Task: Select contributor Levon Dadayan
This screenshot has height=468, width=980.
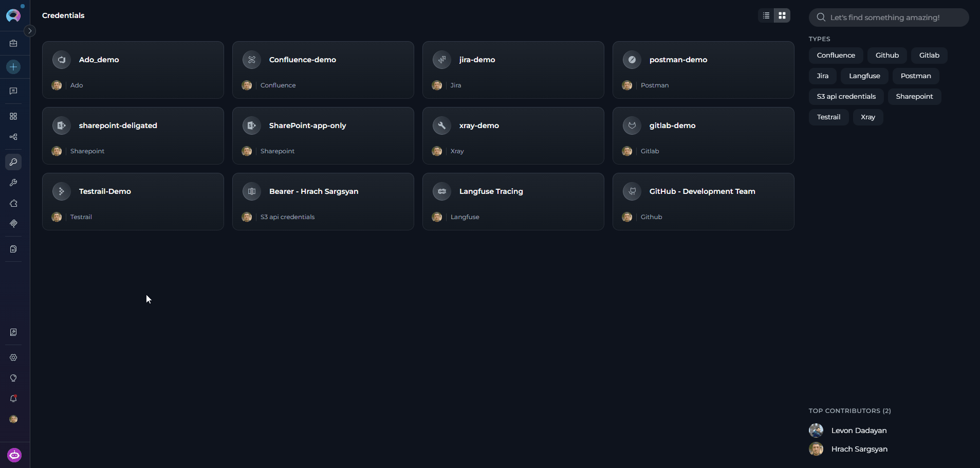Action: coord(848,430)
